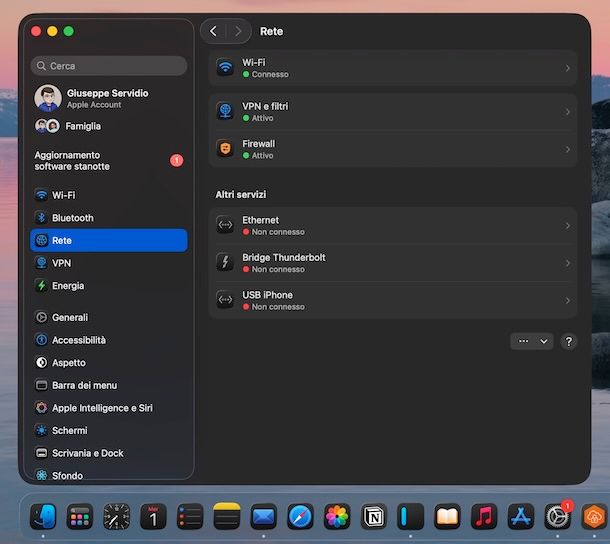Expand the Firewall row chevron

567,149
